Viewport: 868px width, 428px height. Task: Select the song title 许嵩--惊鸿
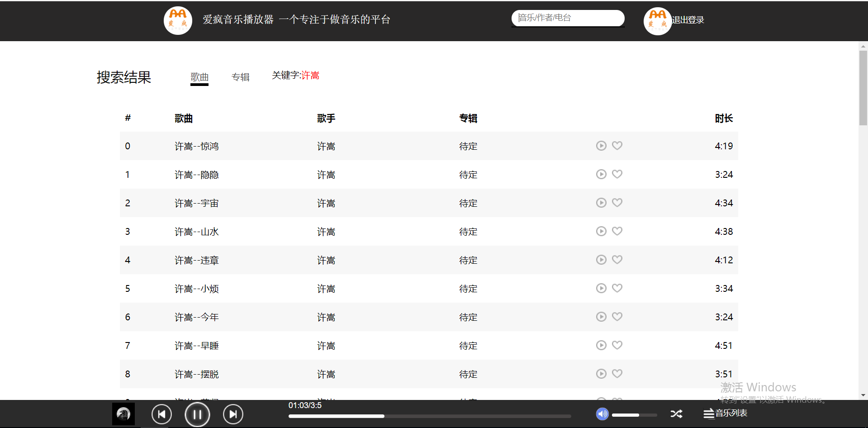[197, 146]
